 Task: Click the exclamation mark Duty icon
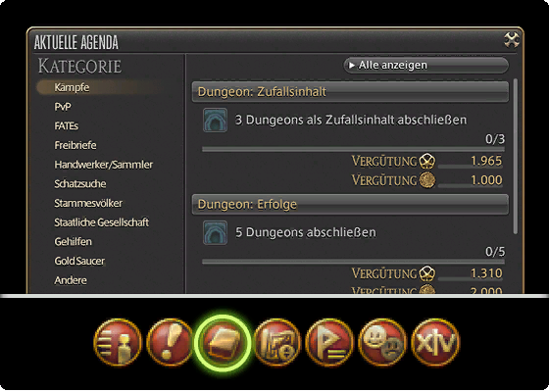point(170,342)
